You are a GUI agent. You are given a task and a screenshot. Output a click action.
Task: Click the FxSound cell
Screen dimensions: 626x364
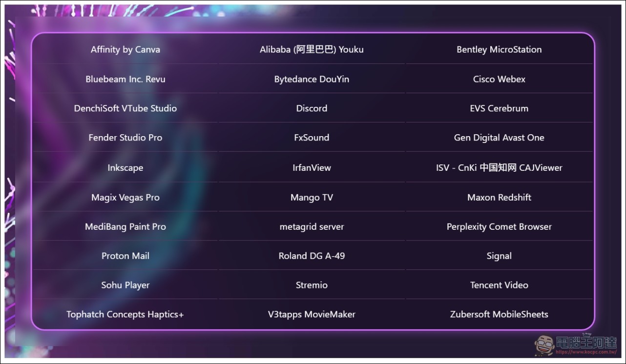[x=312, y=138]
